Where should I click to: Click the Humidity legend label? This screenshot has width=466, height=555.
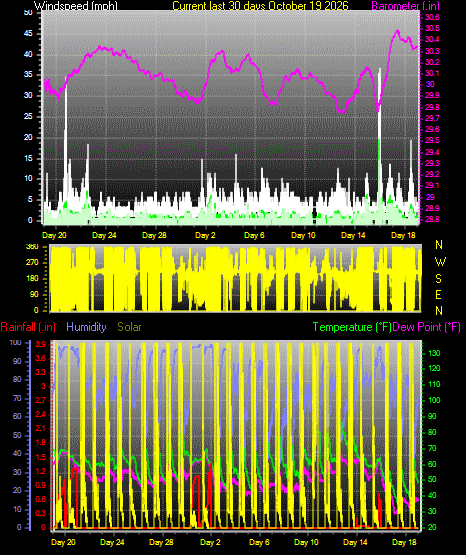coord(86,327)
